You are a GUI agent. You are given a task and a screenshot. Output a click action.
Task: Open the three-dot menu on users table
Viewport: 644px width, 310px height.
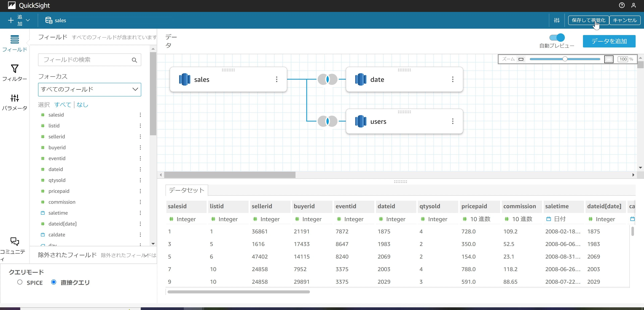coord(452,121)
